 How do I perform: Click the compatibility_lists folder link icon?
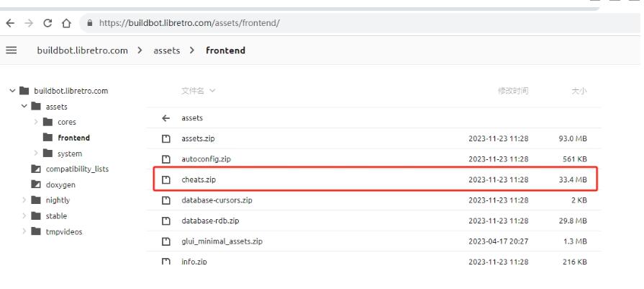(36, 169)
